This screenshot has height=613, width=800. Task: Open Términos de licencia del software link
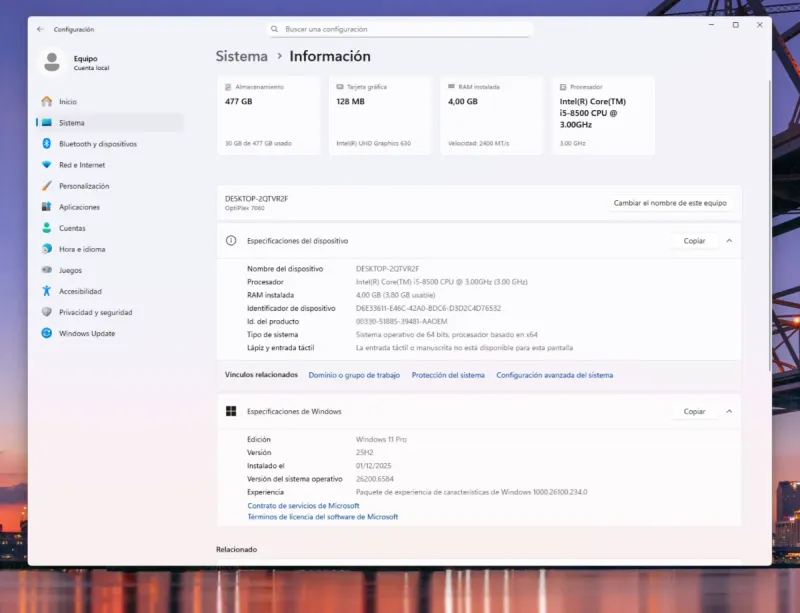click(x=322, y=517)
